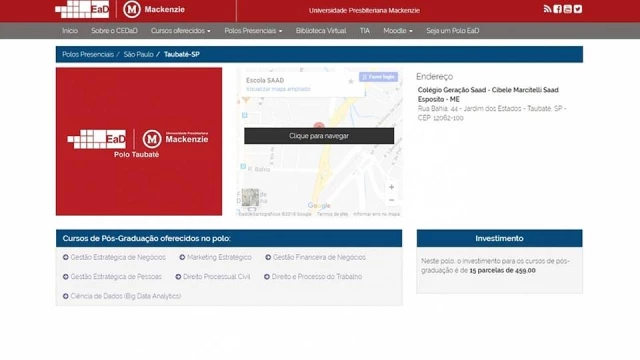The width and height of the screenshot is (640, 360).
Task: Expand Cursos oferecidos dropdown menu
Action: click(x=181, y=31)
